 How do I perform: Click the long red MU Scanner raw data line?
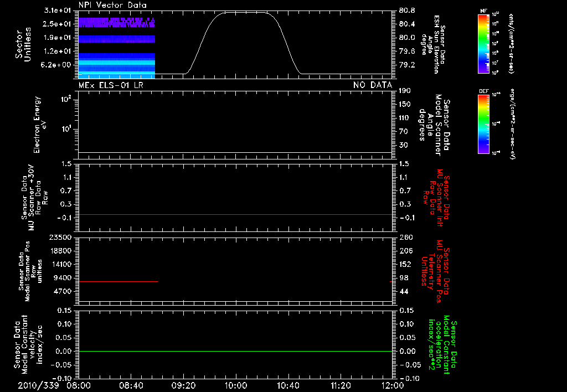(x=235, y=214)
